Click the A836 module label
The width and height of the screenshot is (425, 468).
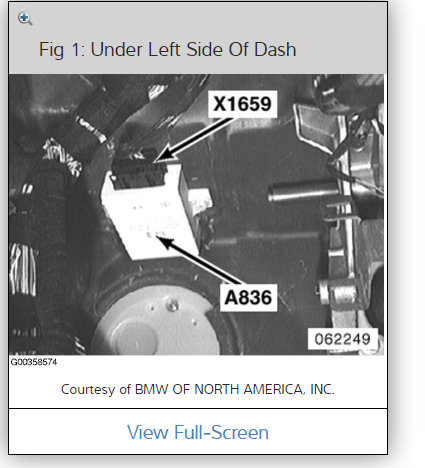tap(248, 297)
